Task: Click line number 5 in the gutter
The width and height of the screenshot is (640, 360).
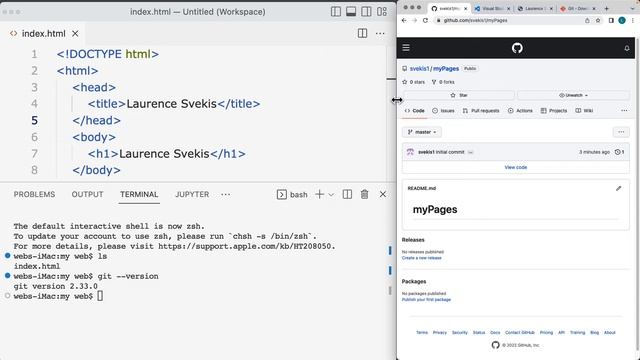Action: (x=34, y=120)
